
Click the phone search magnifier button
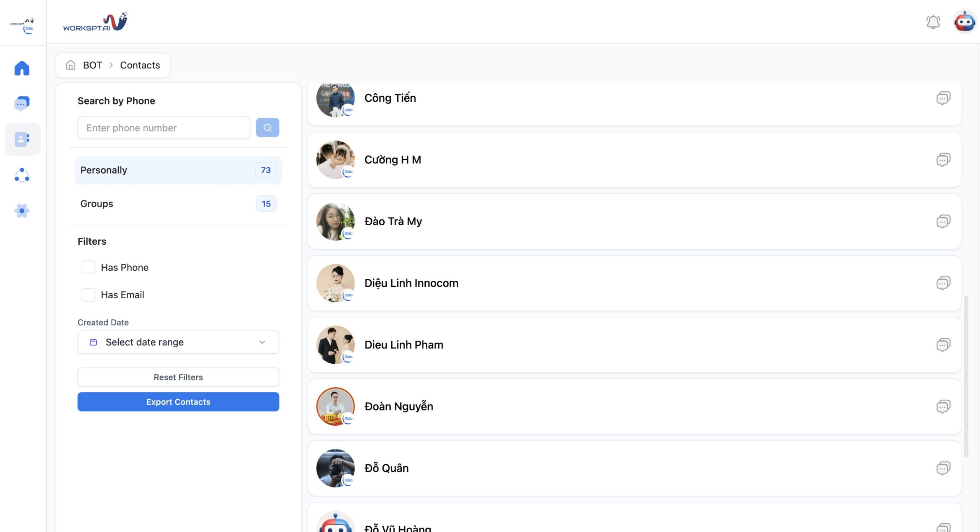tap(267, 128)
